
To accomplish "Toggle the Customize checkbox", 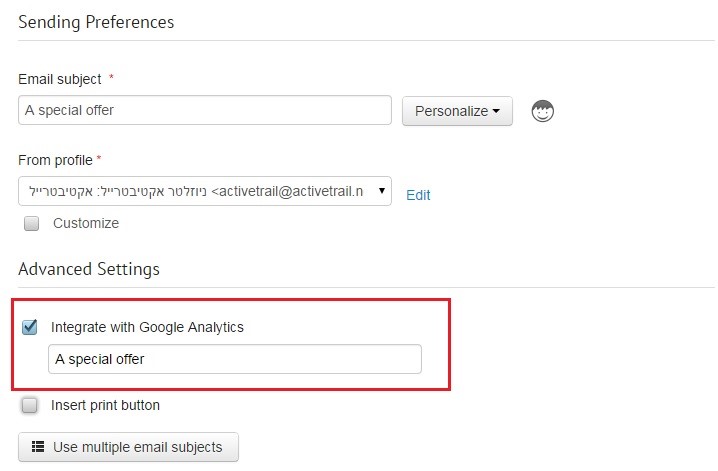I will [x=32, y=223].
